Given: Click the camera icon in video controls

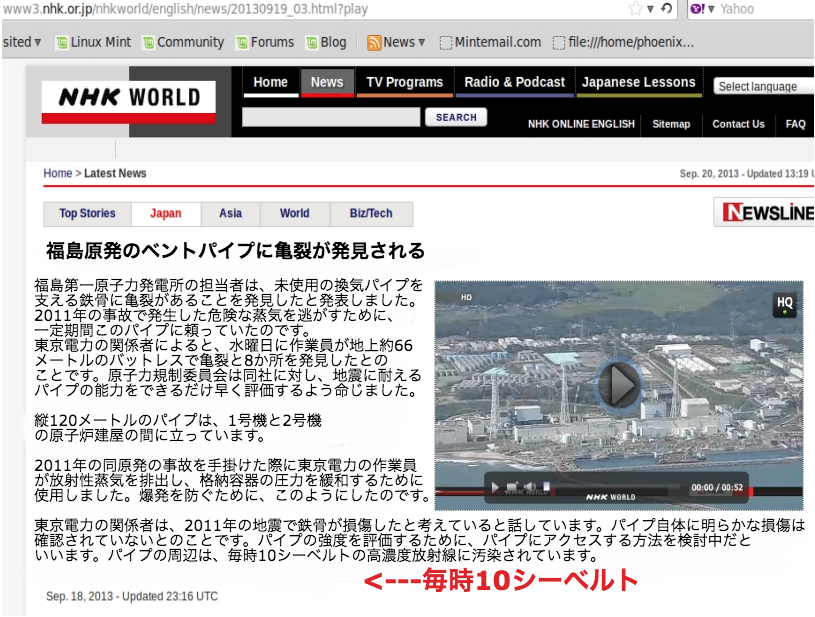Looking at the screenshot, I should coord(511,487).
